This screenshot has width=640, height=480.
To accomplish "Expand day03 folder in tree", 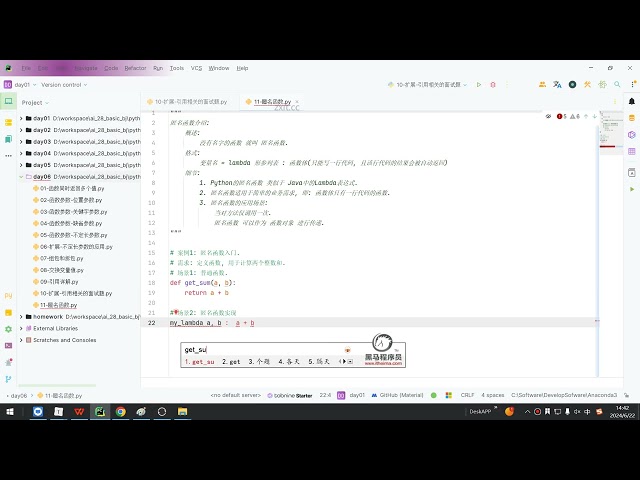I will (x=21, y=142).
